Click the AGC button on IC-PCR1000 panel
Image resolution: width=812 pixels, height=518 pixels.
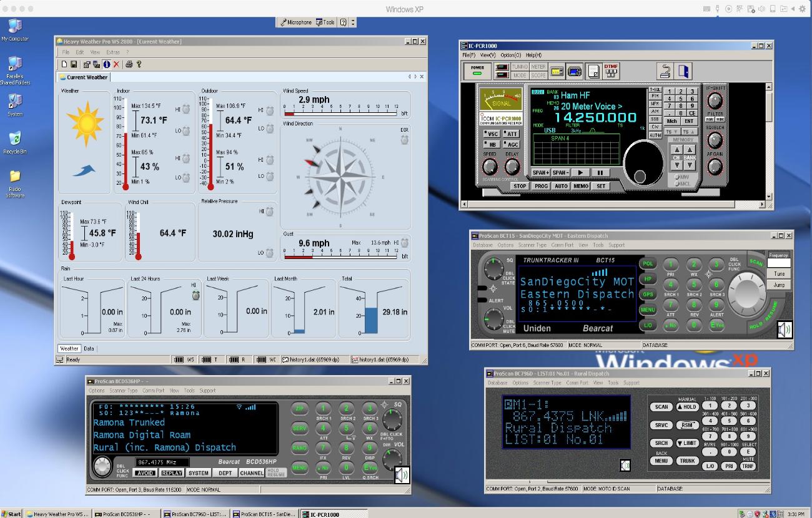point(512,145)
